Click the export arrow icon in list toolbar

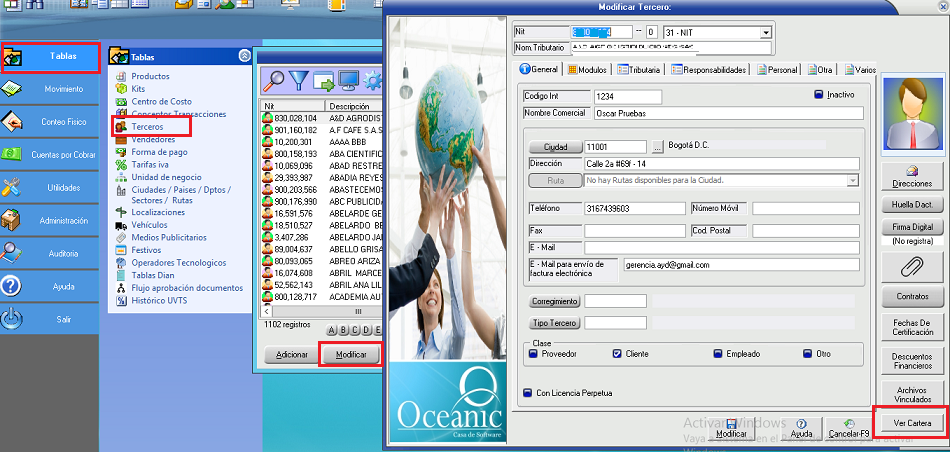tap(324, 79)
